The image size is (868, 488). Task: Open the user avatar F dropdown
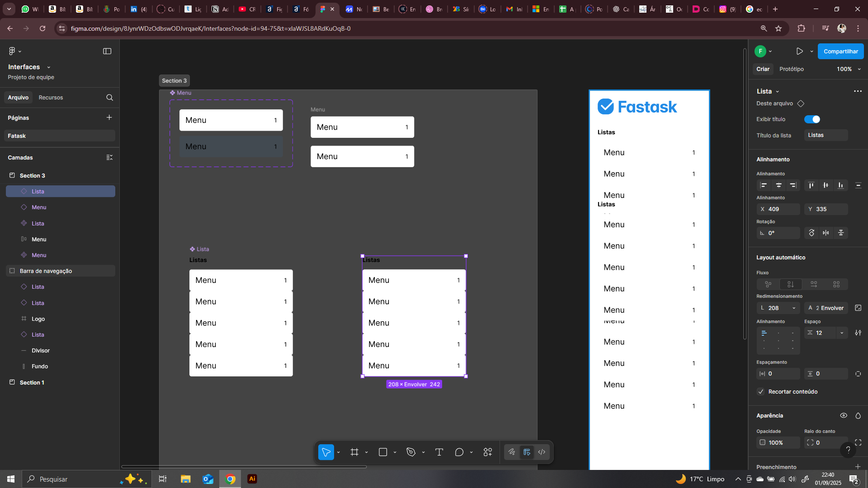click(770, 52)
